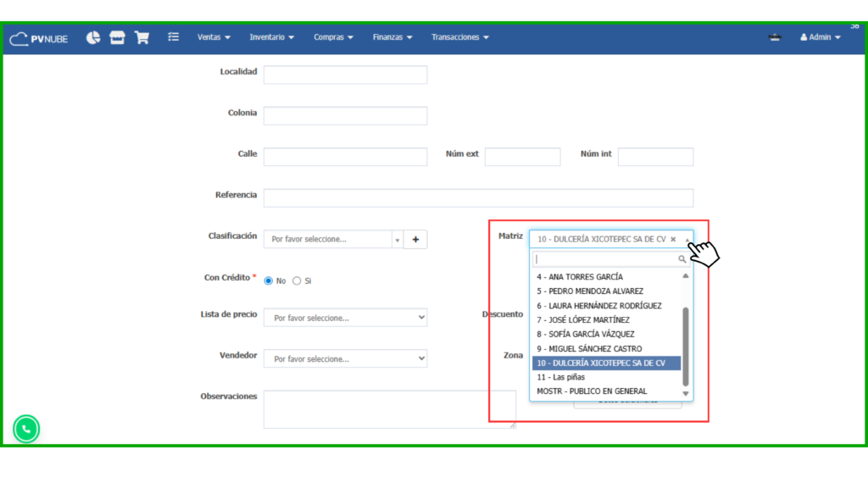The height and width of the screenshot is (488, 868).
Task: Open the Ventas menu
Action: point(214,37)
